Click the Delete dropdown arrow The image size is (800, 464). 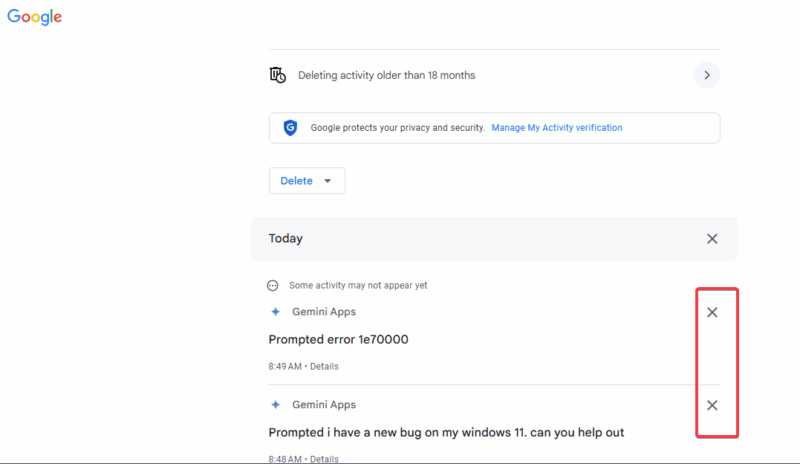[328, 181]
